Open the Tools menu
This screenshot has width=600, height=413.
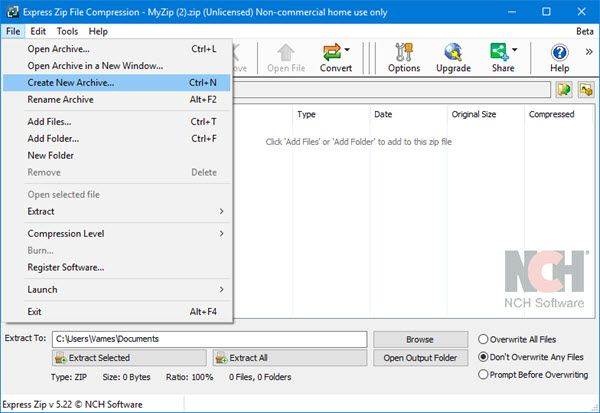click(x=67, y=31)
